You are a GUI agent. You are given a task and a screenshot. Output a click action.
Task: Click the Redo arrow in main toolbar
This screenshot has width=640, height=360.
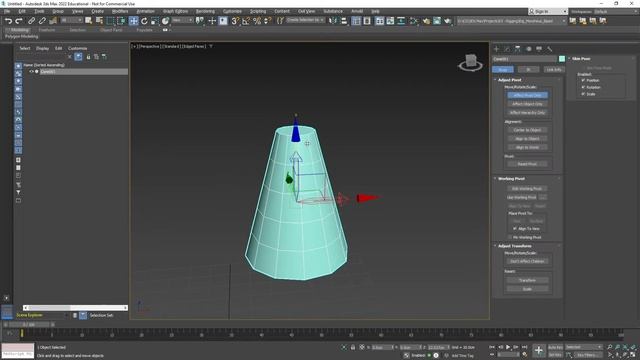click(x=18, y=21)
